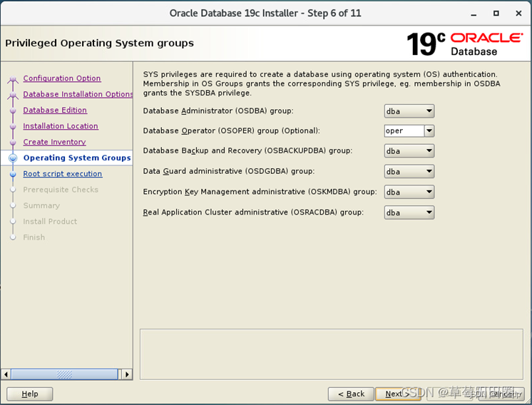The height and width of the screenshot is (405, 532).
Task: Click the Back button
Action: tap(351, 394)
